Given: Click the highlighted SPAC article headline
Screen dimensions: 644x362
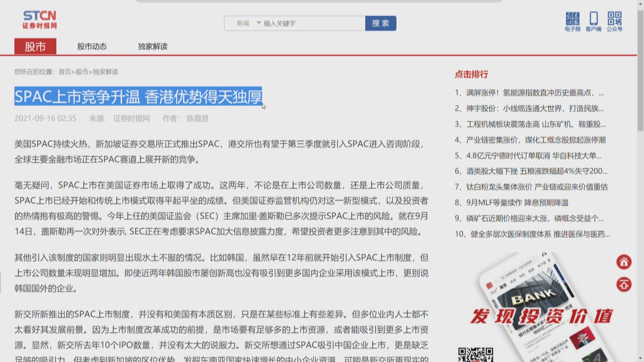Looking at the screenshot, I should (139, 97).
